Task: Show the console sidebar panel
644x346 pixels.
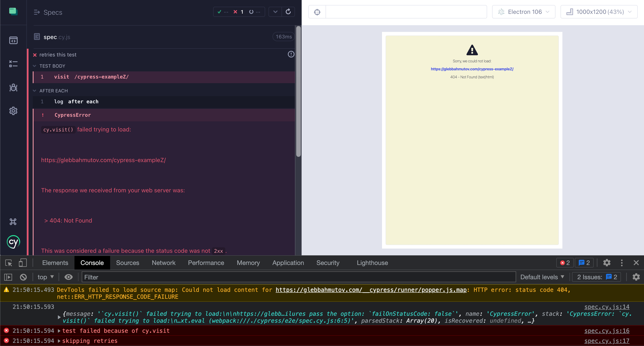Action: (8, 277)
